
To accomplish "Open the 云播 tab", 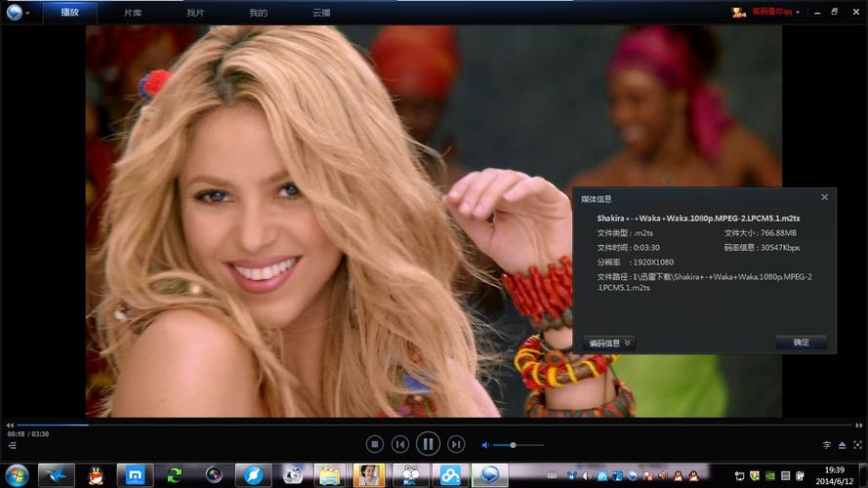I will (x=321, y=13).
